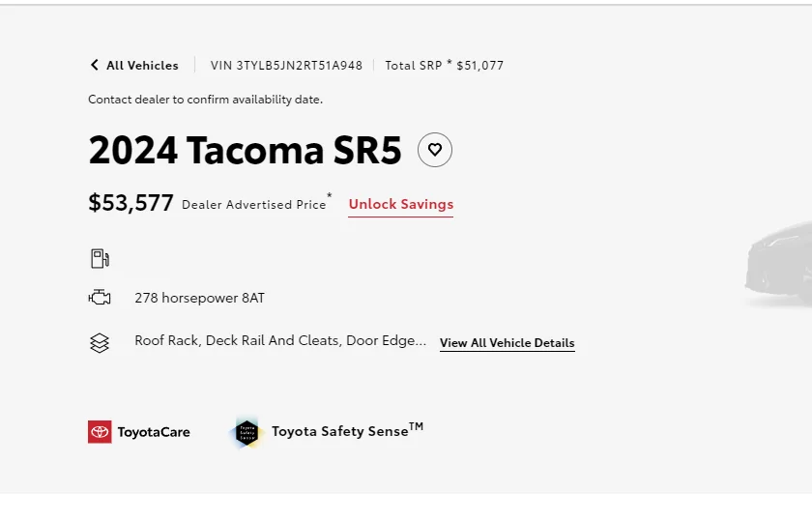Save vehicle with the heart favorite icon

click(x=435, y=150)
